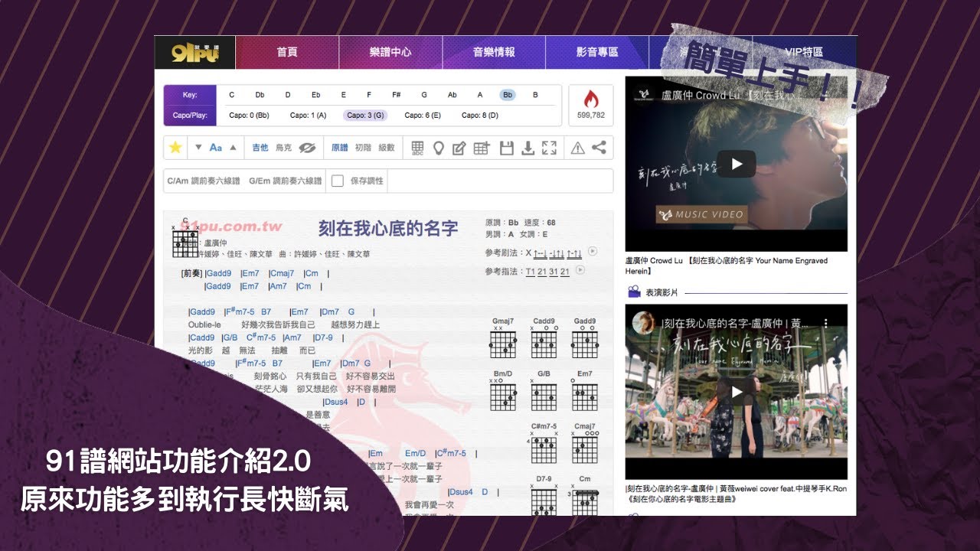Click the G/B chord diagram
The image size is (980, 551).
coord(544,390)
